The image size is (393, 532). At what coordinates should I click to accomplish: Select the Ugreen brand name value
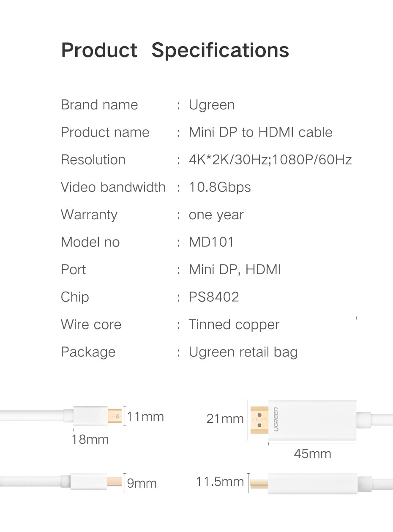(x=212, y=105)
